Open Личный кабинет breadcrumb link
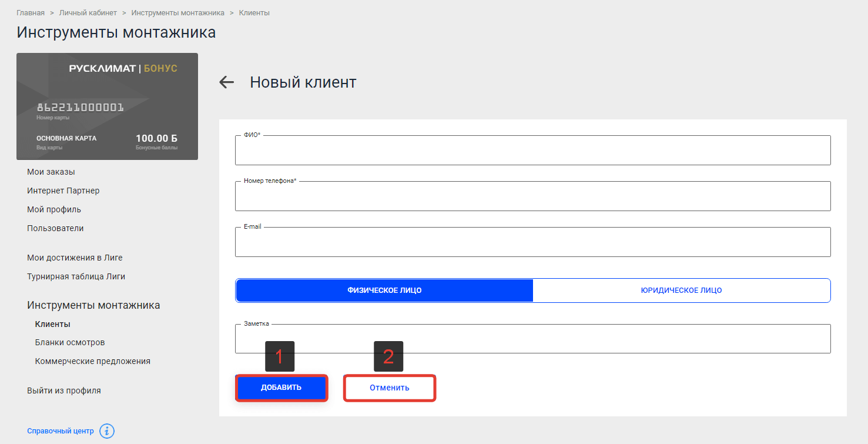The height and width of the screenshot is (444, 868). 88,12
